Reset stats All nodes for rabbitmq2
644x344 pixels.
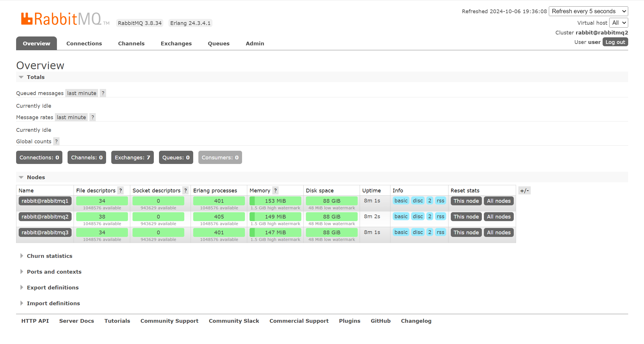pos(499,217)
